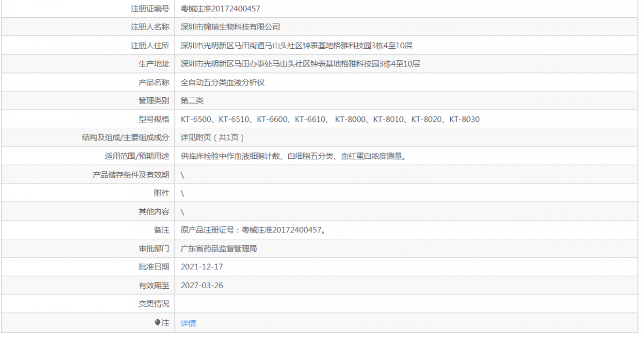644x337 pixels.
Task: Click the 审批部门 label
Action: click(x=153, y=248)
